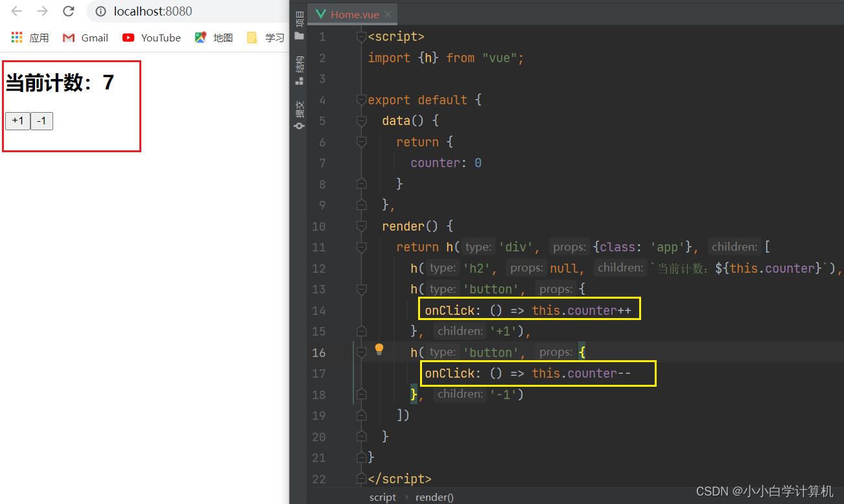This screenshot has width=844, height=504.
Task: Open the 结构 Structure tool window
Action: point(299,71)
